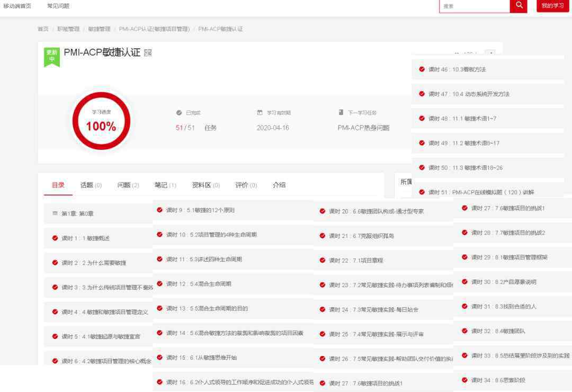Go to 移动端首页 in top navigation
Image resolution: width=572 pixels, height=392 pixels.
point(17,6)
